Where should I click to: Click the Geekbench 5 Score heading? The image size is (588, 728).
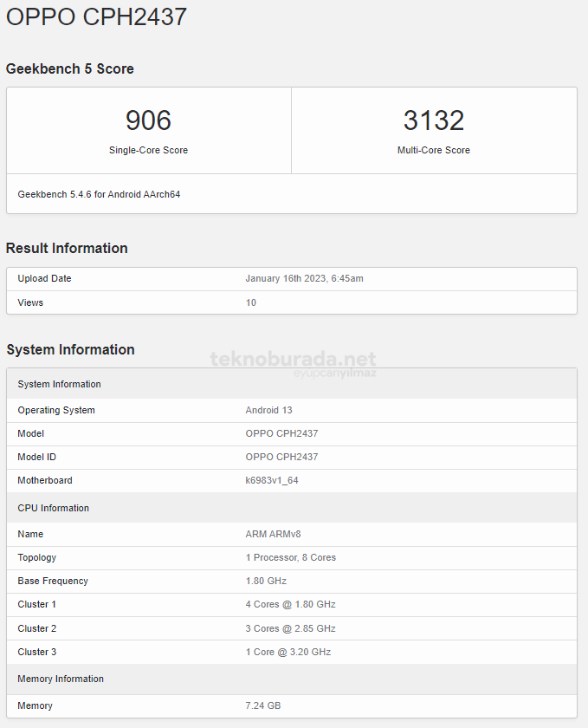tap(70, 68)
